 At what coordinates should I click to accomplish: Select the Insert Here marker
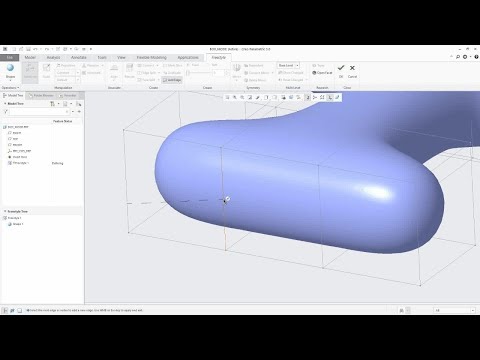(x=17, y=157)
